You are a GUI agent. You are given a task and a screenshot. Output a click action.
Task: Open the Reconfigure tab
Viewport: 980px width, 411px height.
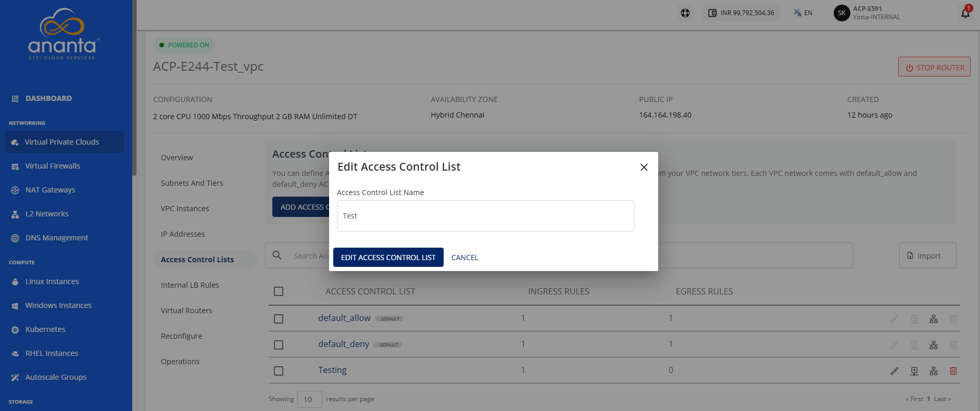pyautogui.click(x=182, y=336)
